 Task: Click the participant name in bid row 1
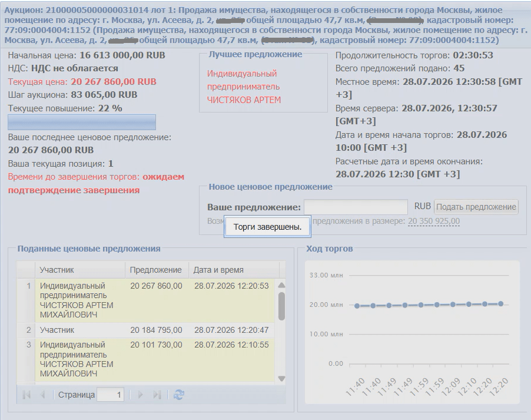[77, 300]
